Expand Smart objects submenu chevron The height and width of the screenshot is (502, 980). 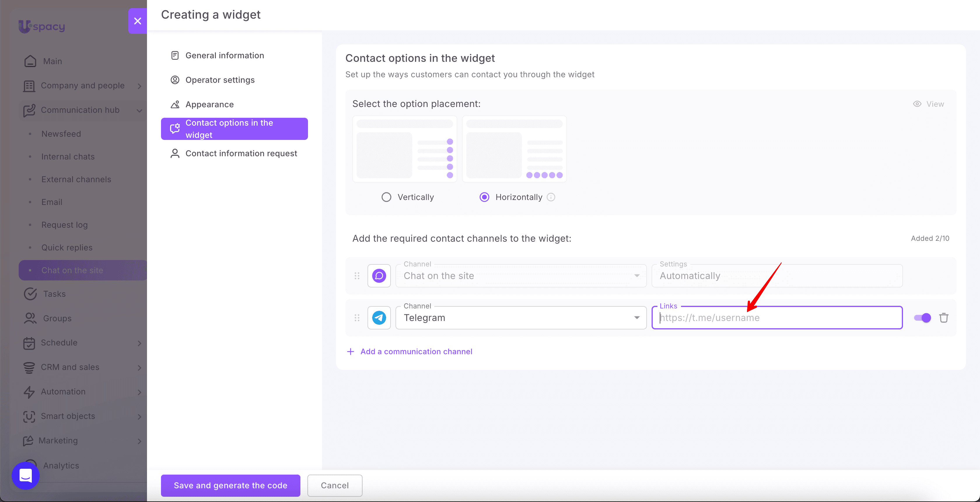(139, 417)
